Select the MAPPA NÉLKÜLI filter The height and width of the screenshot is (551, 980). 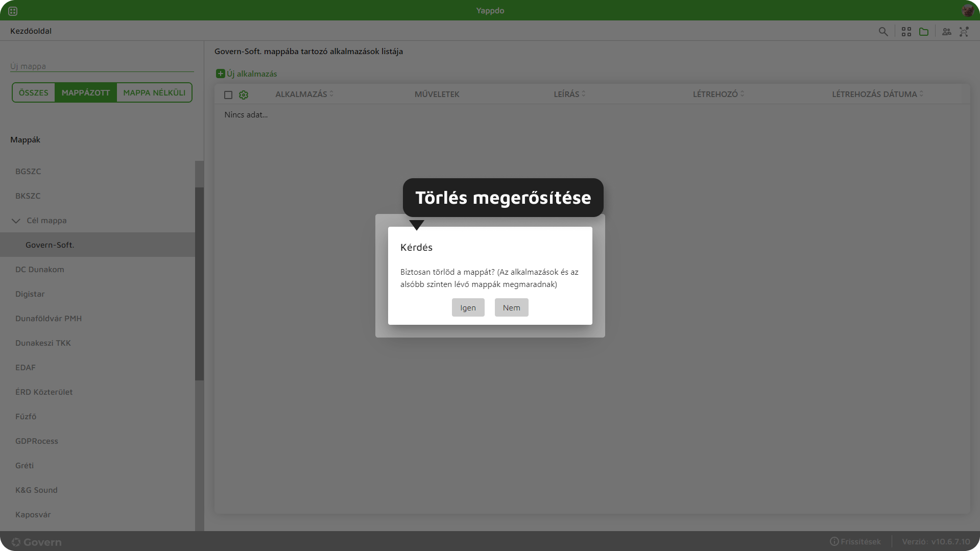(x=154, y=92)
